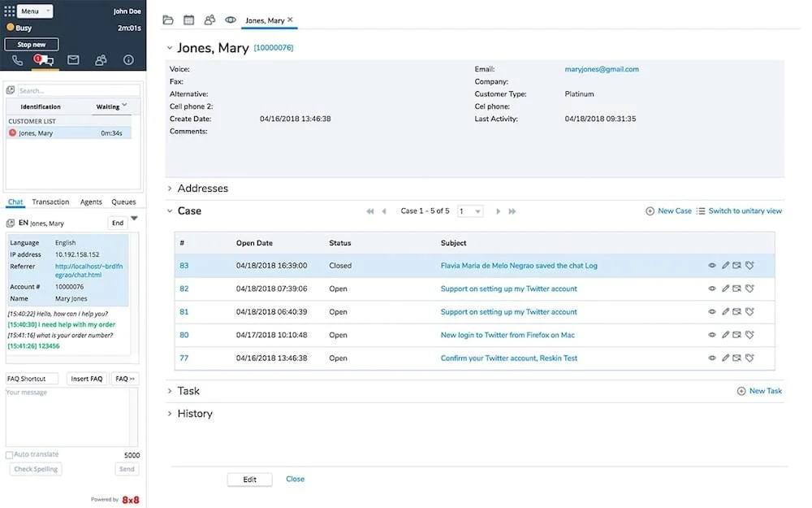Click the eye view icon for case 77

(x=712, y=358)
